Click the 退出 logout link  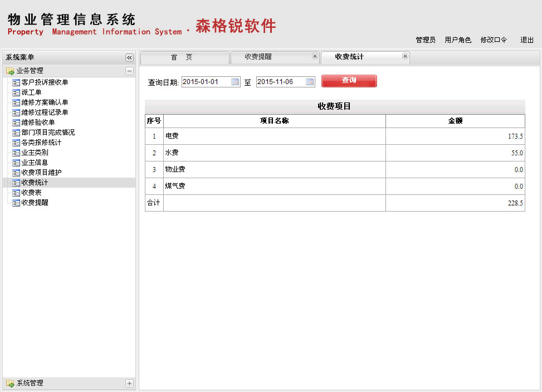point(526,40)
